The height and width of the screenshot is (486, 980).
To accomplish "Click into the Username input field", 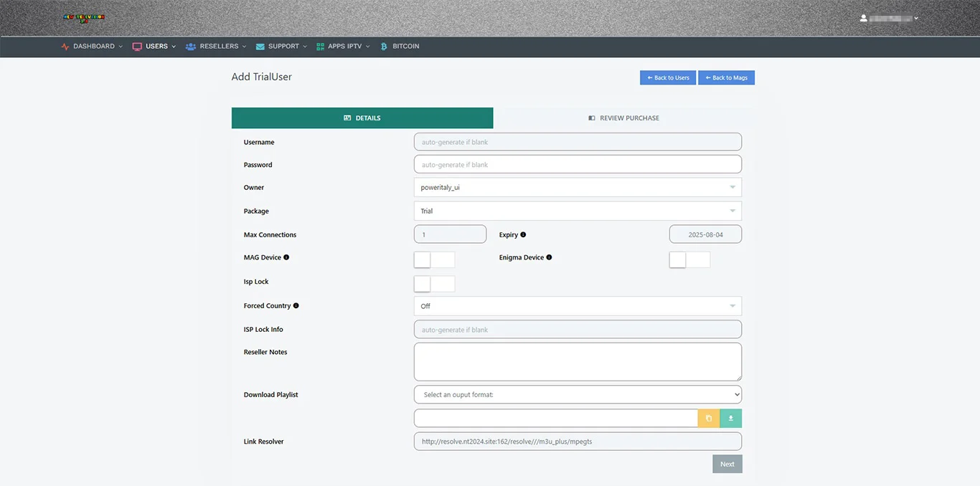I will pyautogui.click(x=578, y=142).
